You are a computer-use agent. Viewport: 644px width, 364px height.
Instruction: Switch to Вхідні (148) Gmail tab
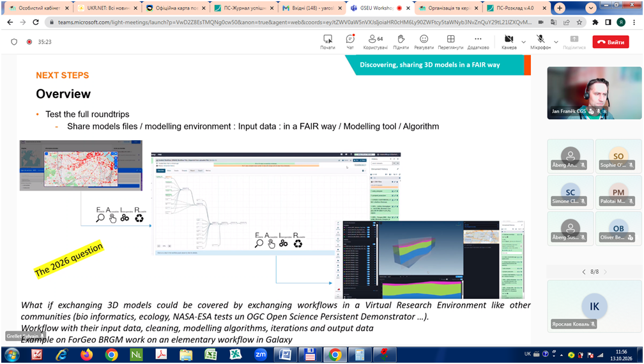[313, 8]
